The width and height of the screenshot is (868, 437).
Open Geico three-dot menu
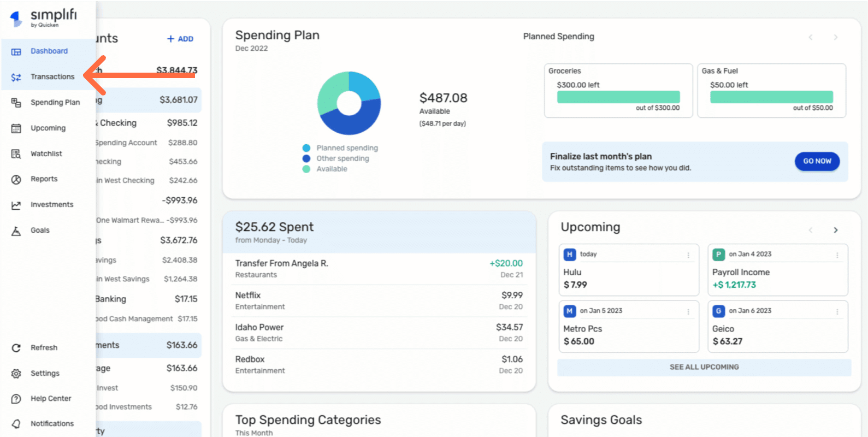click(x=837, y=312)
